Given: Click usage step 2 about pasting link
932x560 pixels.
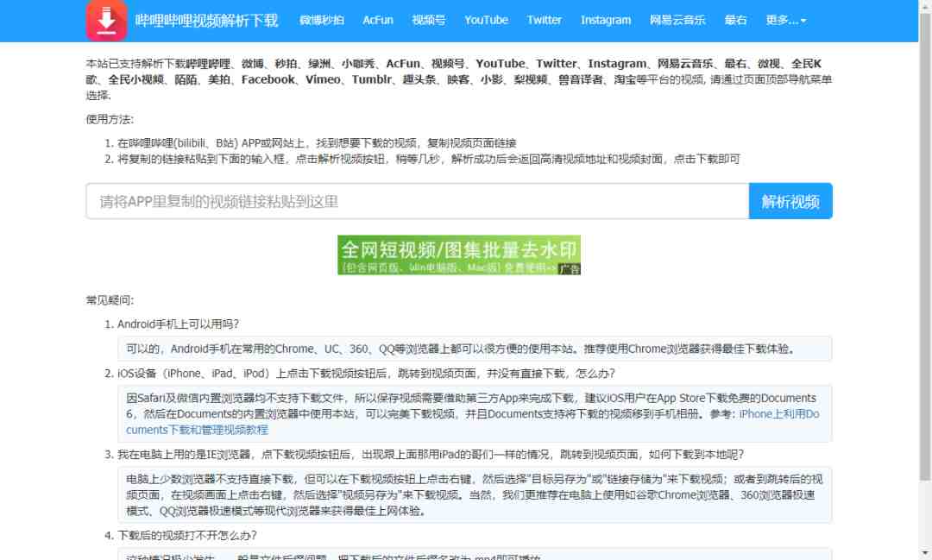Looking at the screenshot, I should pos(429,160).
